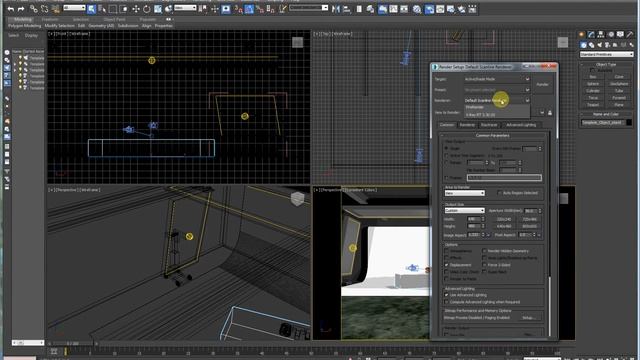Switch to the Motion command panel icon
640x360 pixels.
click(611, 35)
